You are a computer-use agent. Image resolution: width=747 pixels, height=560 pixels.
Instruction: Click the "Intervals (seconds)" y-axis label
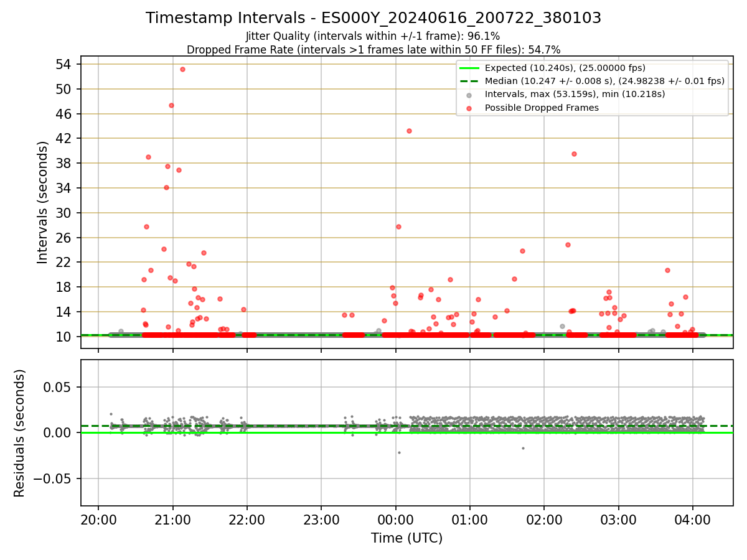[42, 202]
